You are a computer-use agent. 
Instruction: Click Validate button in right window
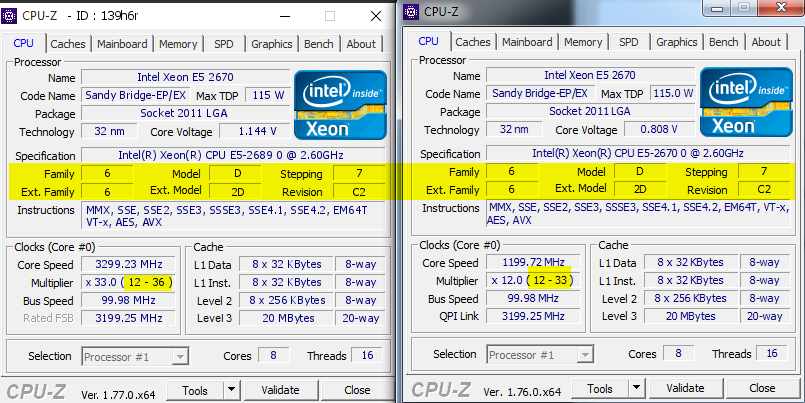click(x=685, y=389)
